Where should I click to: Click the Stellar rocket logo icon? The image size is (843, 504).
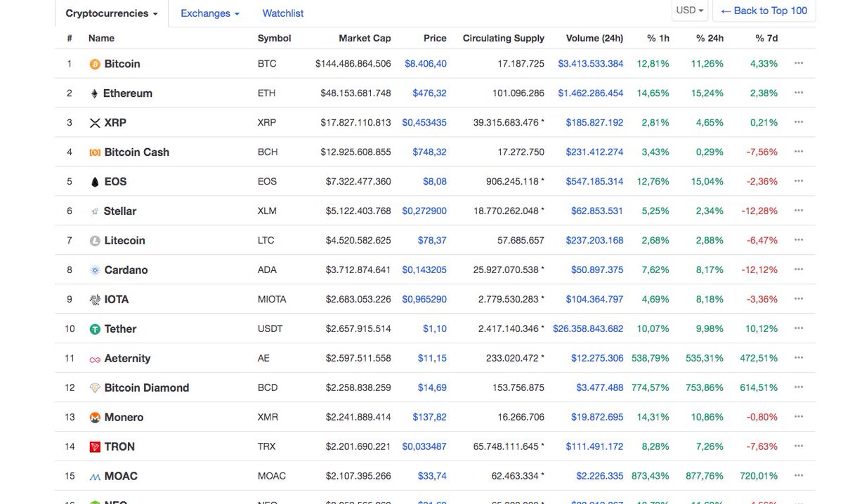click(x=95, y=211)
